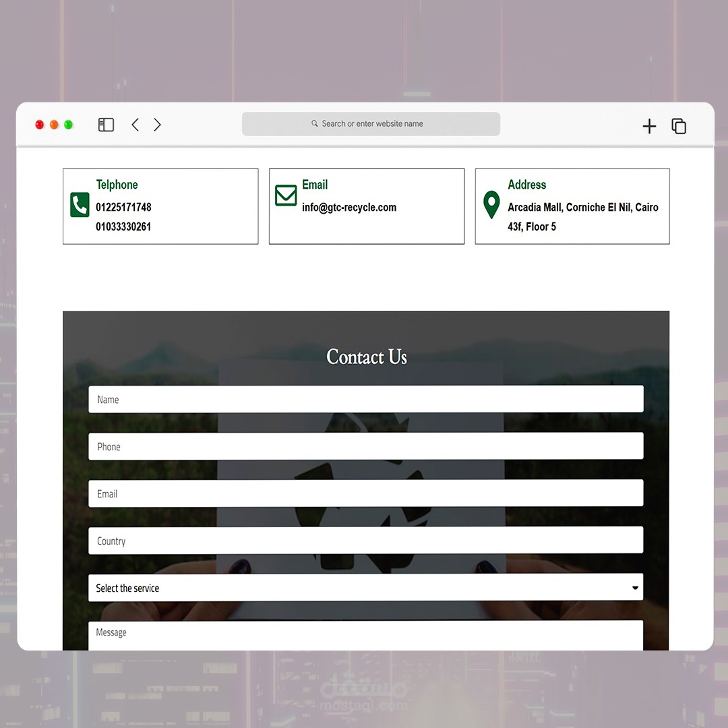Viewport: 728px width, 728px height.
Task: Click the red window close dot
Action: click(x=40, y=125)
